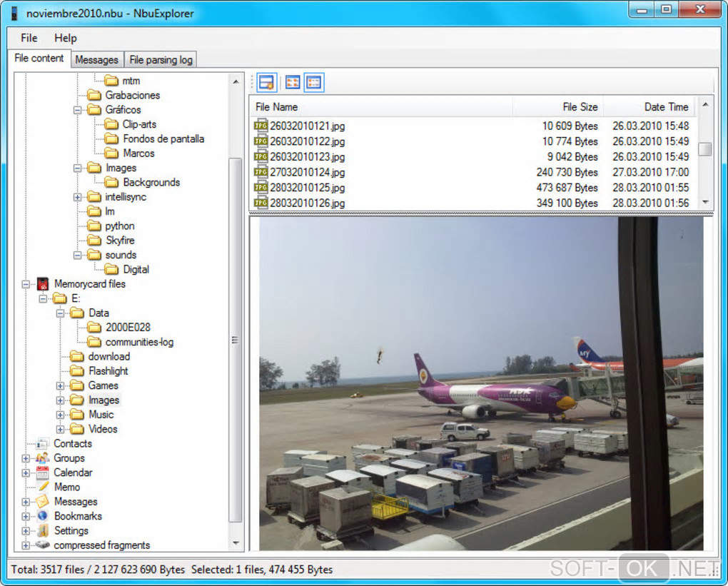
Task: Collapse the upper Images folder with Backgrounds
Action: pyautogui.click(x=78, y=168)
